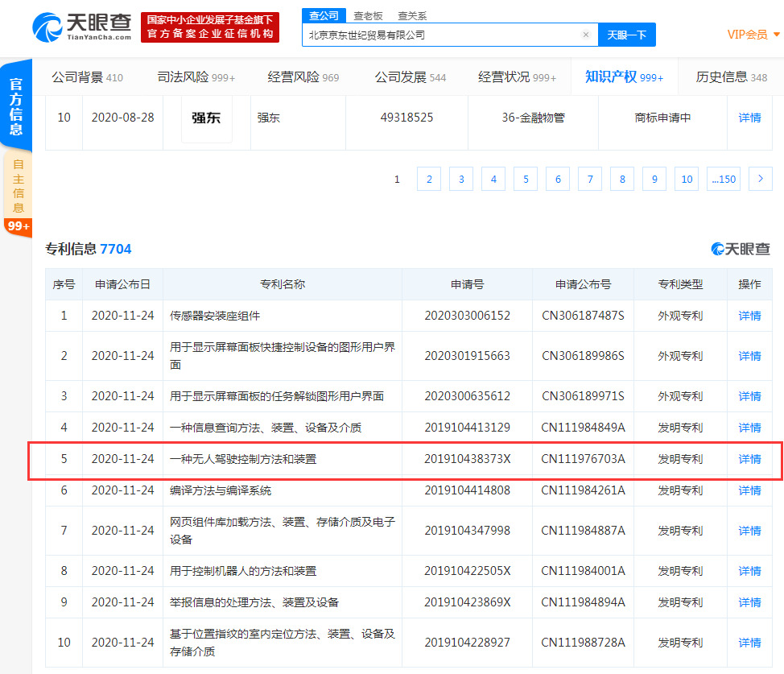Open the 知识产权 tab
784x674 pixels.
[x=624, y=76]
